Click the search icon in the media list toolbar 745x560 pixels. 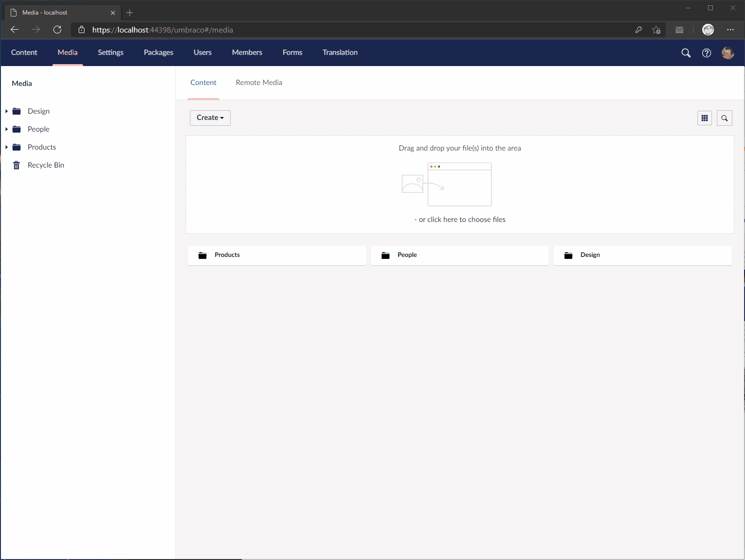(x=724, y=118)
